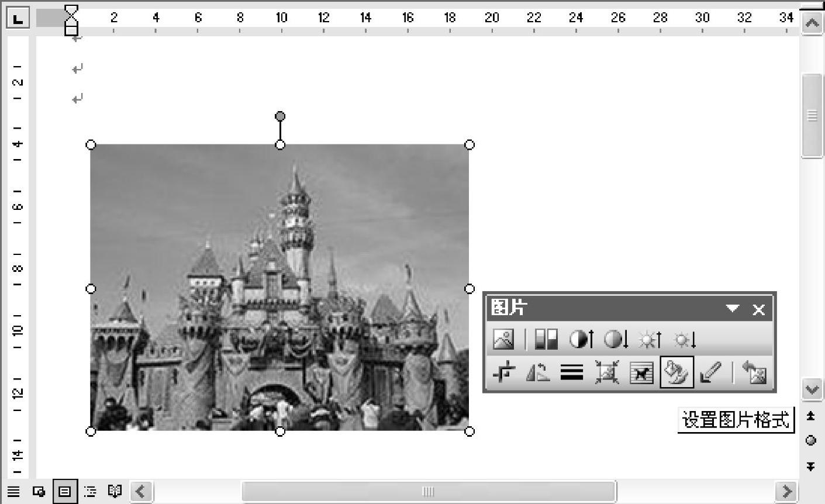The height and width of the screenshot is (504, 825).
Task: Switch to Reading Layout view
Action: pos(115,491)
